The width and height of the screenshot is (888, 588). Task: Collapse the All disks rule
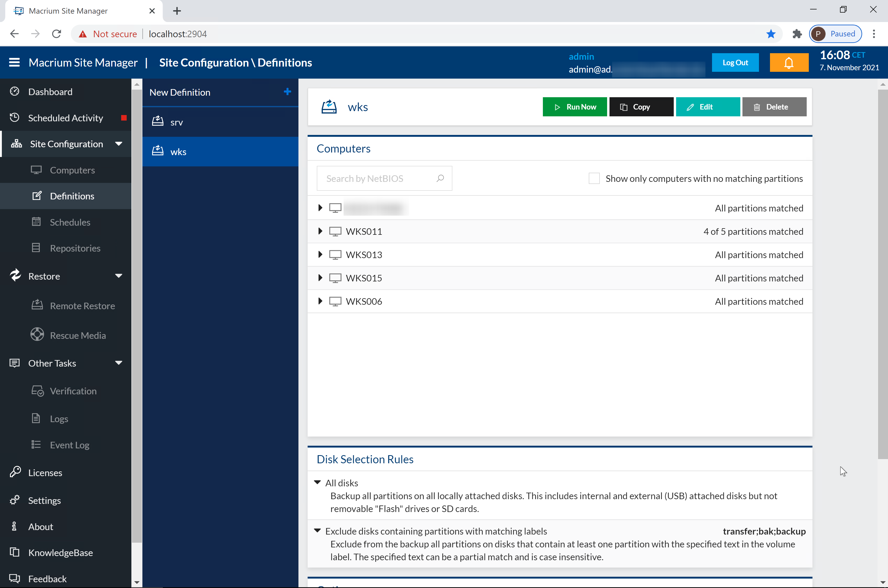click(317, 482)
